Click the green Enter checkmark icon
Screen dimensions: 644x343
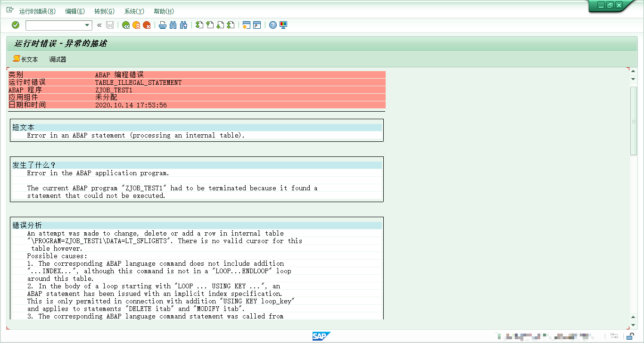[15, 25]
